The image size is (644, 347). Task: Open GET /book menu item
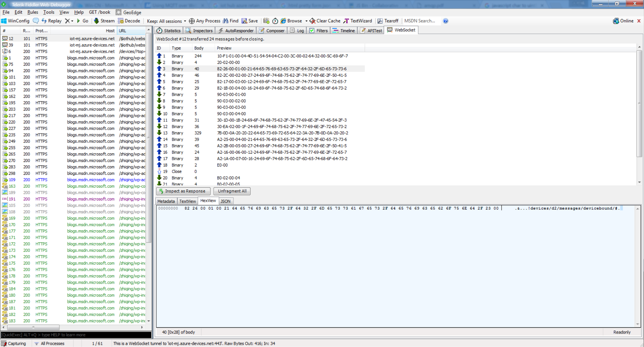click(x=100, y=12)
